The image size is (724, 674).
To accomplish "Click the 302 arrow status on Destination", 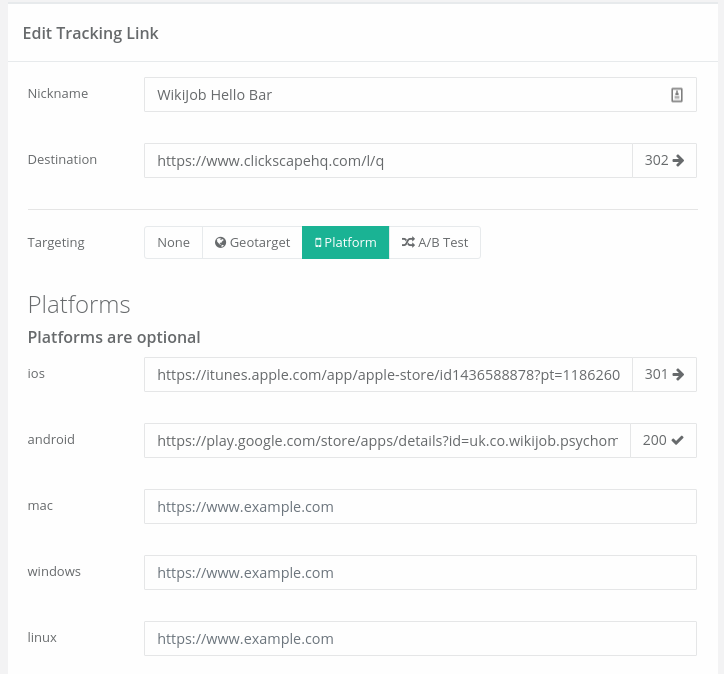I will 664,160.
